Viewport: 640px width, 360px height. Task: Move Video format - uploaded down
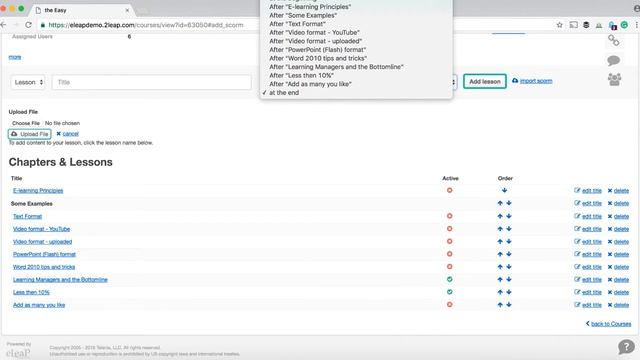pos(509,241)
